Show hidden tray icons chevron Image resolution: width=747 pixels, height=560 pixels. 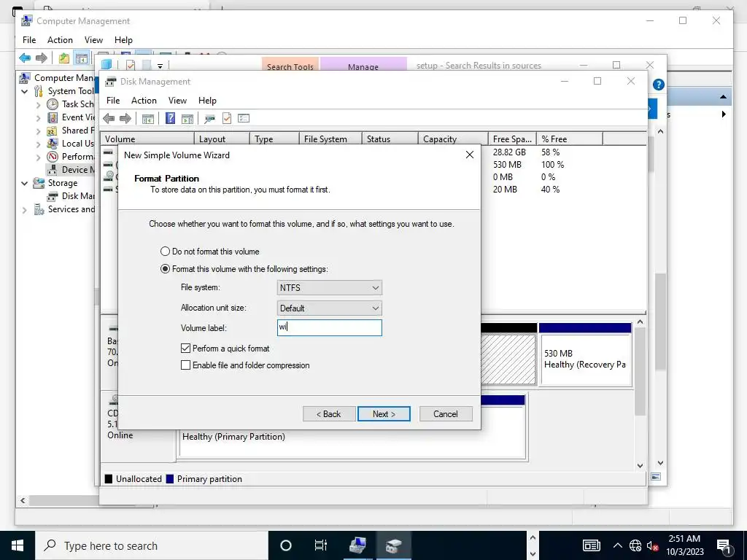(617, 545)
